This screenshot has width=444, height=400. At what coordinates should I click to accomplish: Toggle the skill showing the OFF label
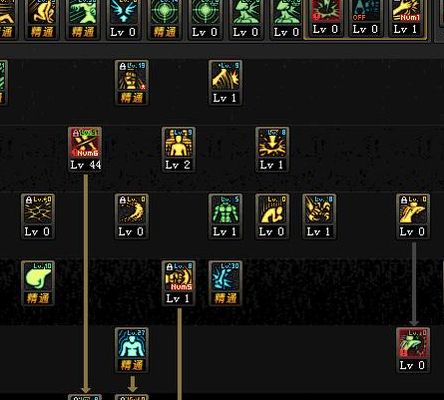[366, 18]
